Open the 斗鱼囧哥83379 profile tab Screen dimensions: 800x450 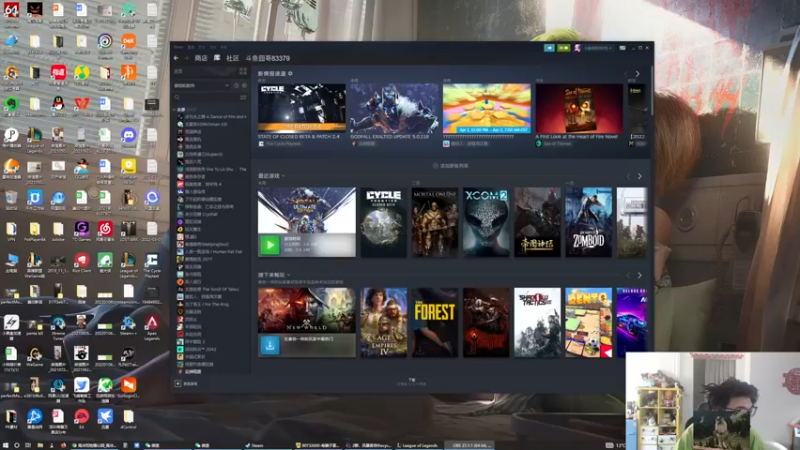click(x=268, y=58)
